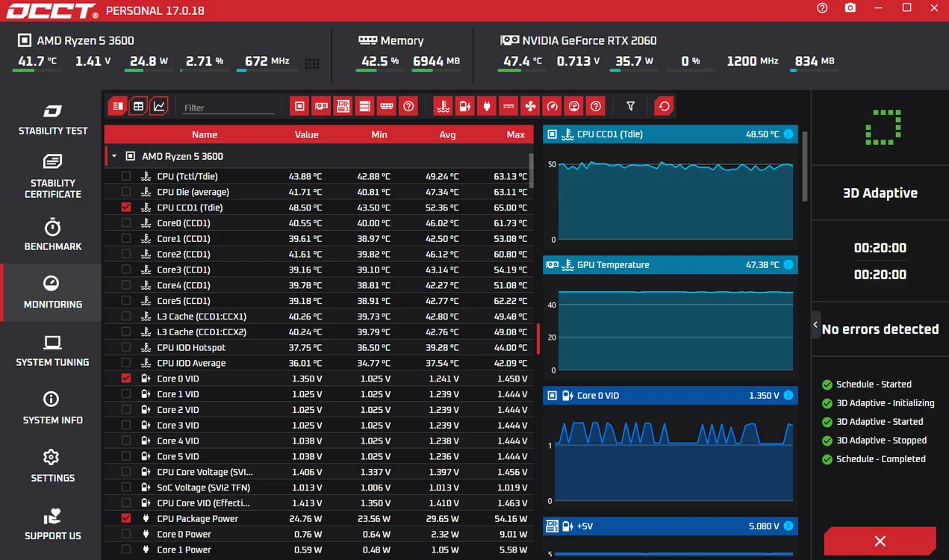Check the Core 3 VID checkbox
Screen dimensions: 949x560
[x=125, y=426]
